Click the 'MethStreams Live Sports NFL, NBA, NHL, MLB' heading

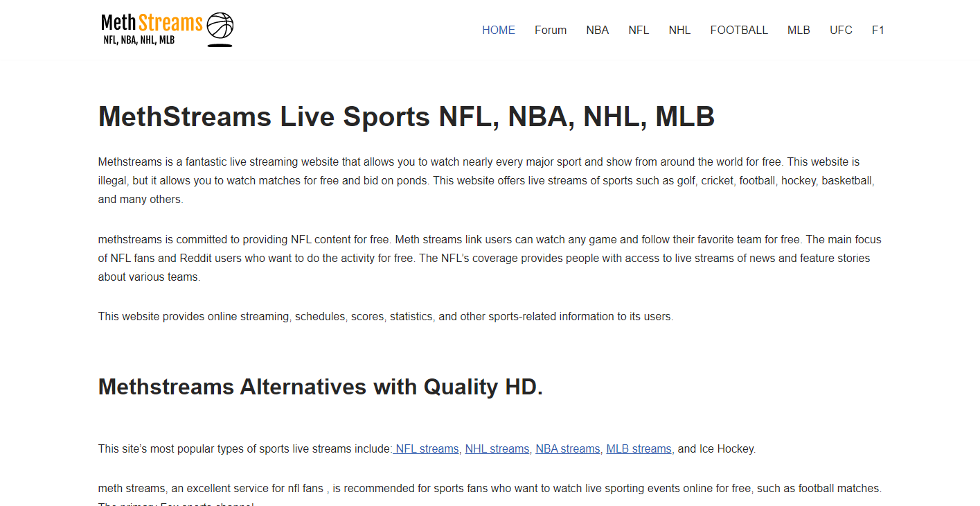[x=407, y=116]
